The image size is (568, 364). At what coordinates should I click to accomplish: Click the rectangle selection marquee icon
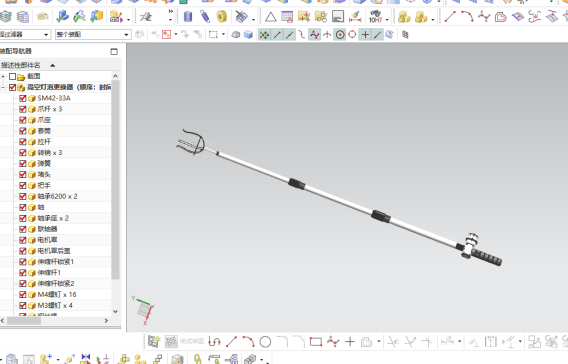pyautogui.click(x=213, y=35)
